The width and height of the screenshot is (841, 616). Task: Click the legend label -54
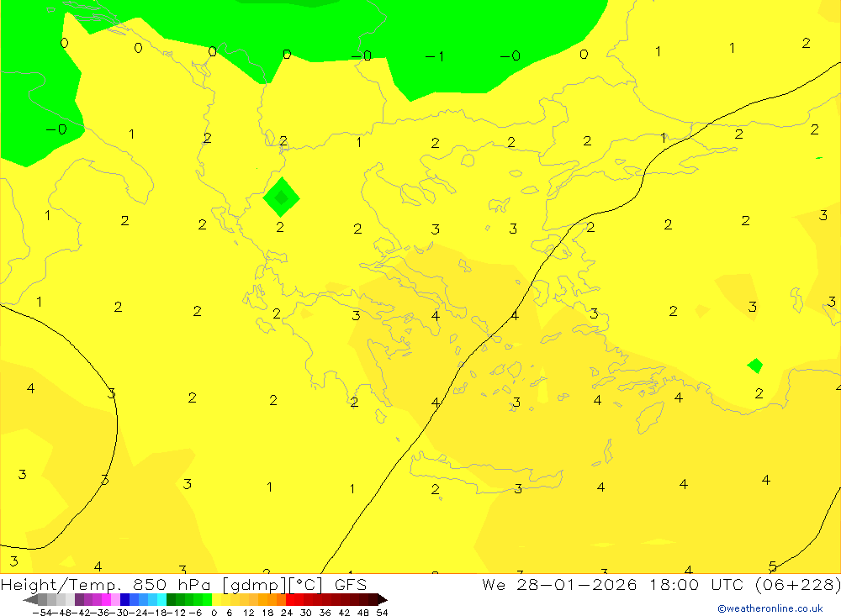42,613
